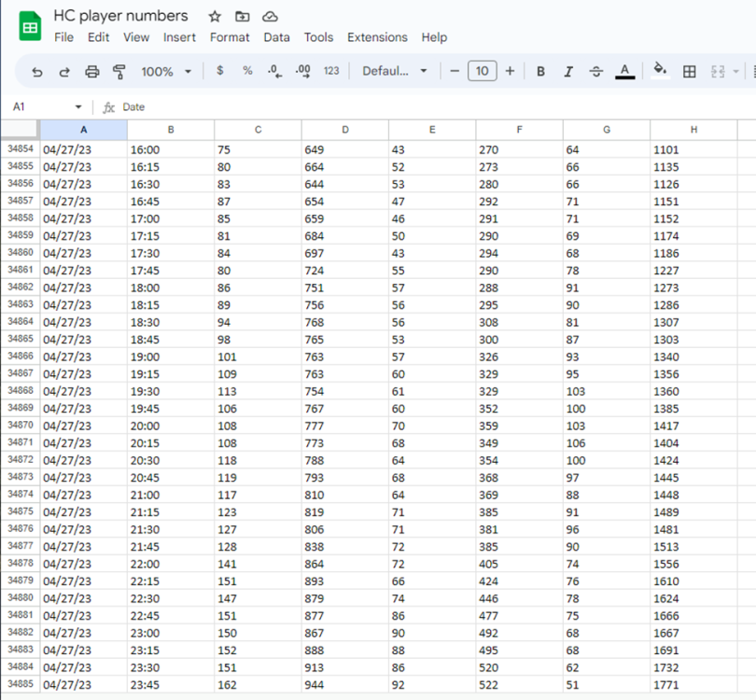The image size is (756, 700).
Task: Toggle bold formatting
Action: pyautogui.click(x=540, y=71)
